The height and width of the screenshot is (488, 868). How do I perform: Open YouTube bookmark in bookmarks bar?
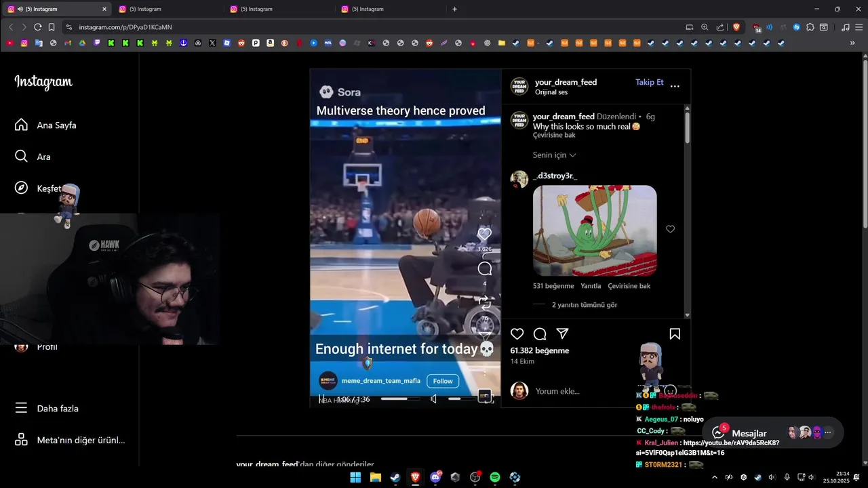9,43
